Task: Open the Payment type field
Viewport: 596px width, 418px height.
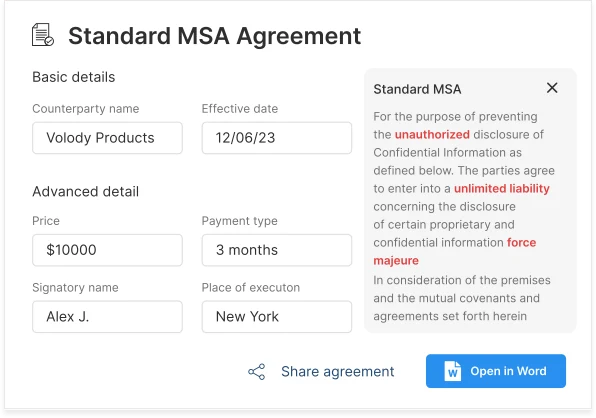Action: (277, 250)
